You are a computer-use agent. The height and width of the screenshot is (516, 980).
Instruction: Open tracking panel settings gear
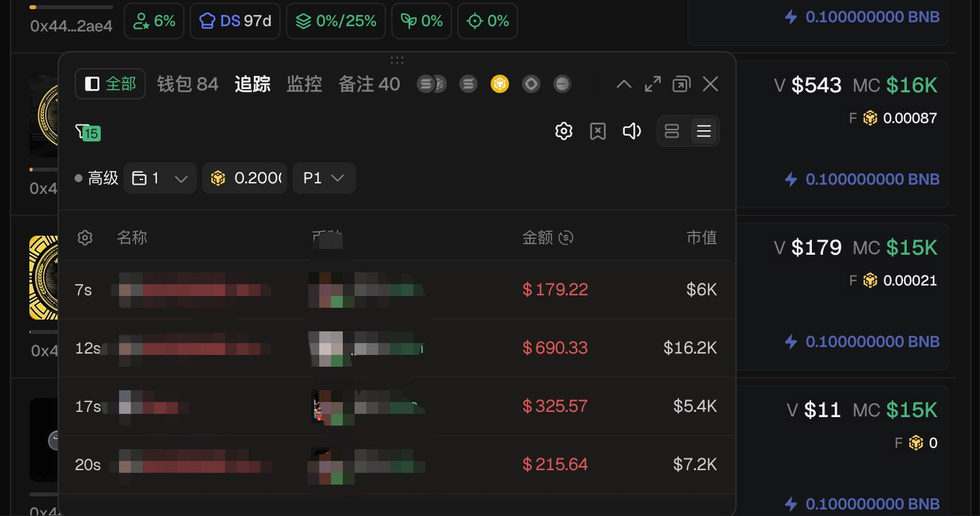tap(563, 132)
